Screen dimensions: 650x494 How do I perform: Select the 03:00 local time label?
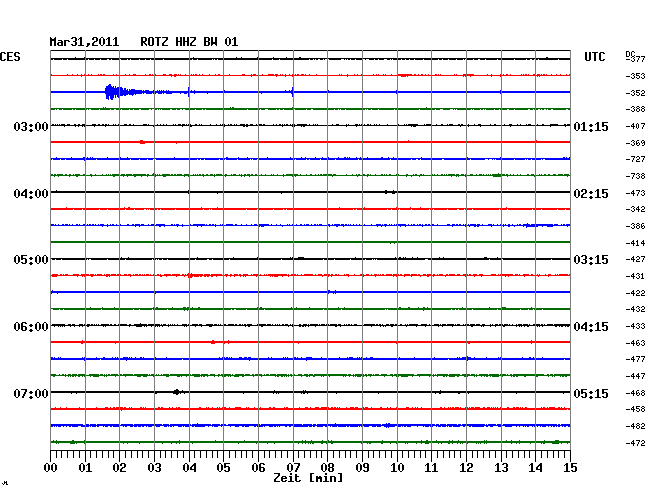tap(31, 126)
